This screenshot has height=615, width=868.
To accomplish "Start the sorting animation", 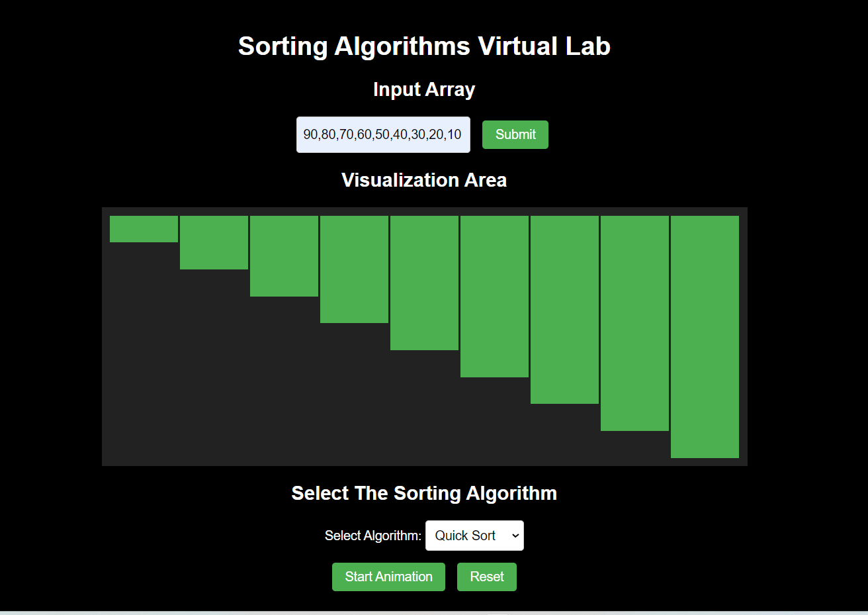I will (x=388, y=577).
